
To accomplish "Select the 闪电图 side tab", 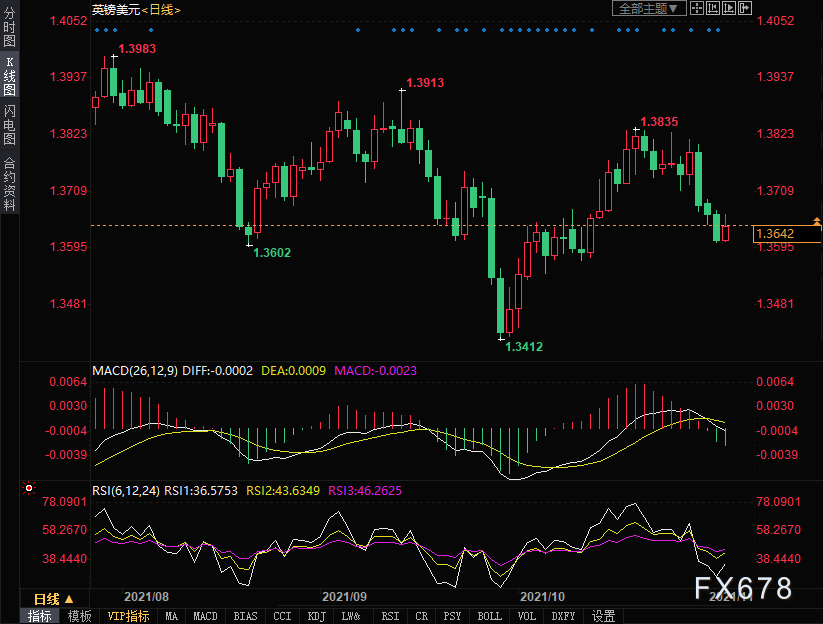I will tap(9, 125).
